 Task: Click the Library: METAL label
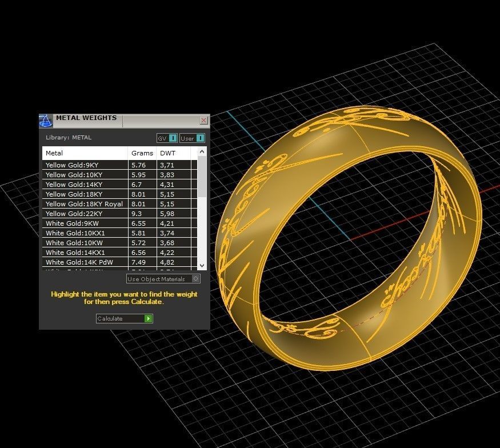69,138
